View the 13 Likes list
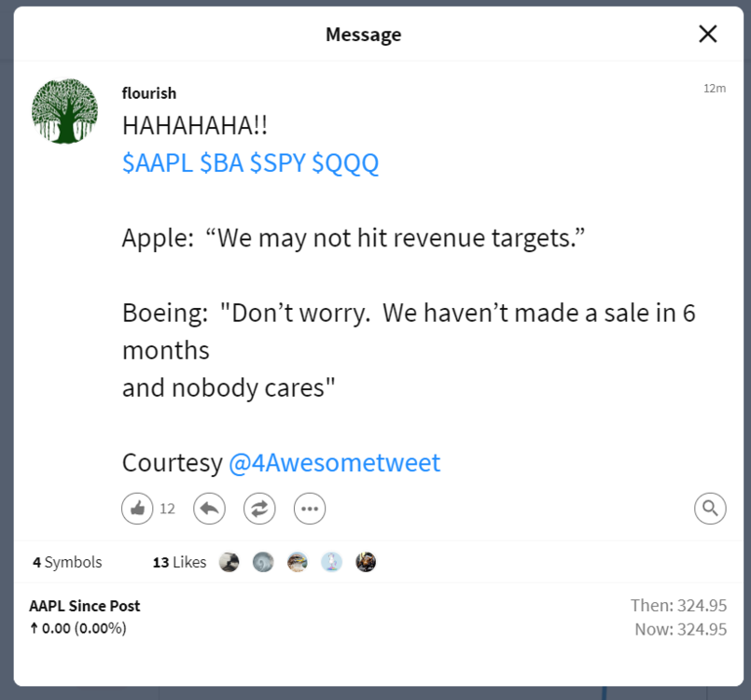This screenshot has width=751, height=700. 179,562
